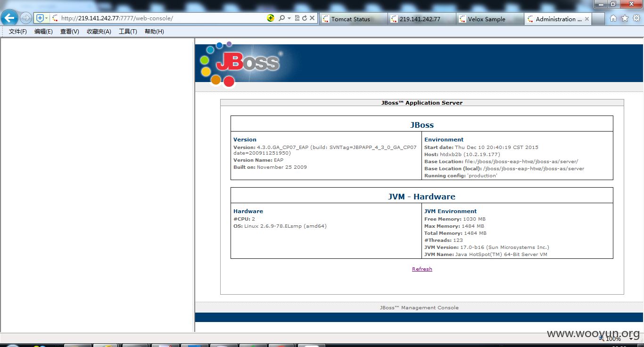Viewport: 644px width, 347px height.
Task: Select the Running config: 'production' line
Action: (x=461, y=175)
